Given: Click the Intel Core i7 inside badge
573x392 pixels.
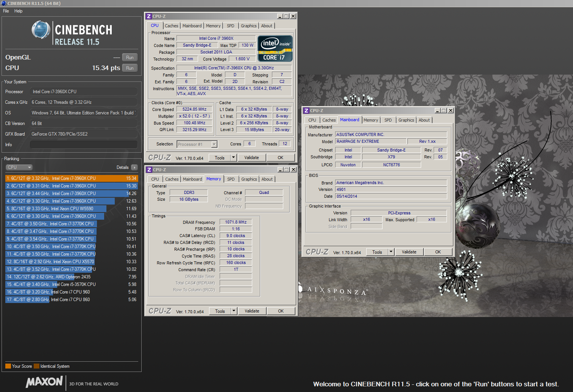Looking at the screenshot, I should 275,48.
